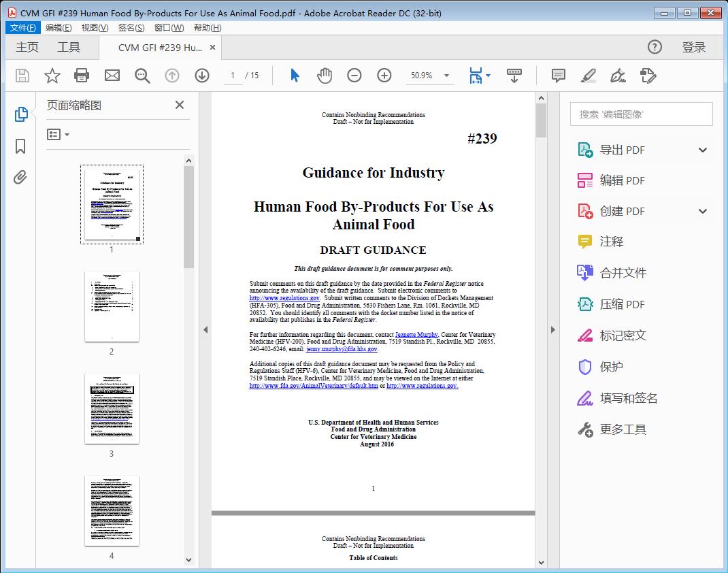Collapse the right tools pane arrow
The width and height of the screenshot is (728, 573).
point(553,330)
